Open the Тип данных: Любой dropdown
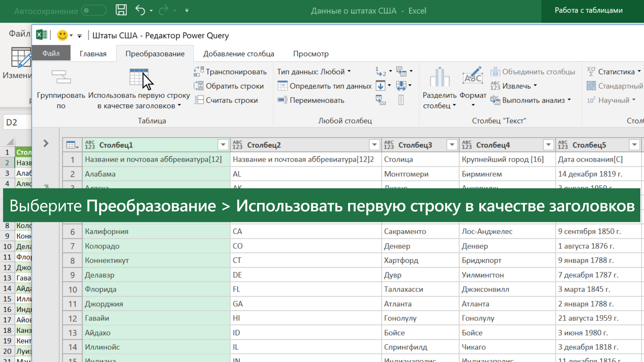644x362 pixels. click(314, 72)
